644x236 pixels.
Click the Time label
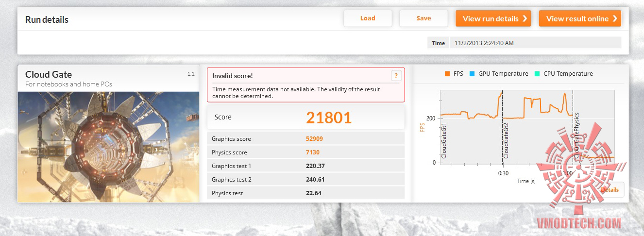pyautogui.click(x=439, y=43)
